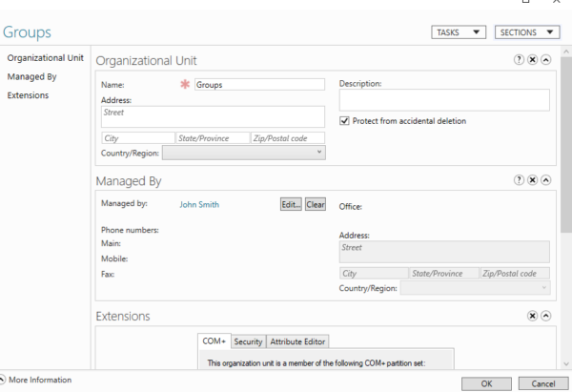Collapse the Organizational Unit section
Screen dimensions: 572x392
click(x=546, y=59)
